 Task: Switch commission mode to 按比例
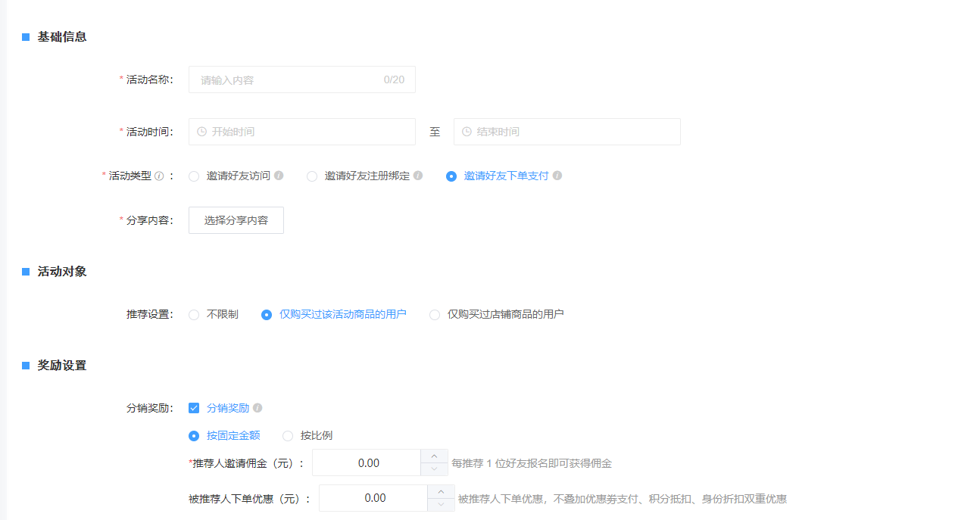pyautogui.click(x=288, y=436)
